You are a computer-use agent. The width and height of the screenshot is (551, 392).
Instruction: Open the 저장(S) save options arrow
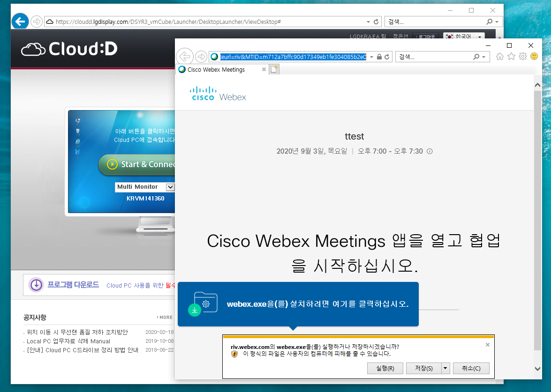coord(445,368)
